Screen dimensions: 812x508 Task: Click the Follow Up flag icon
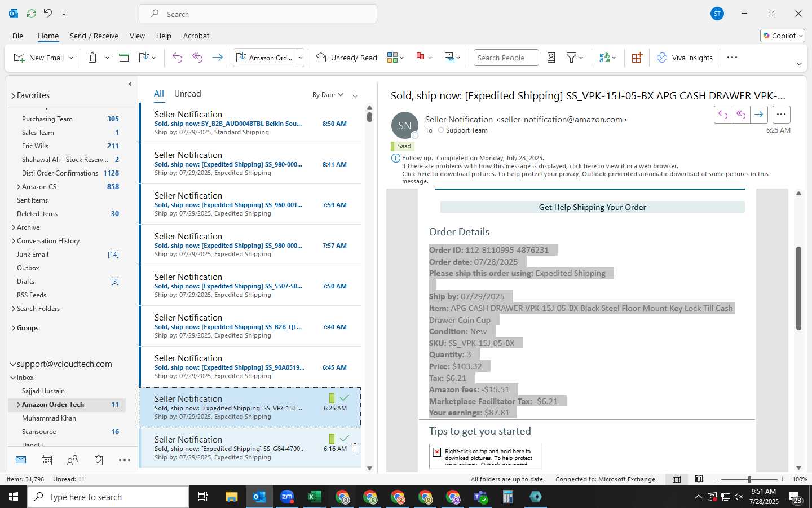click(420, 58)
